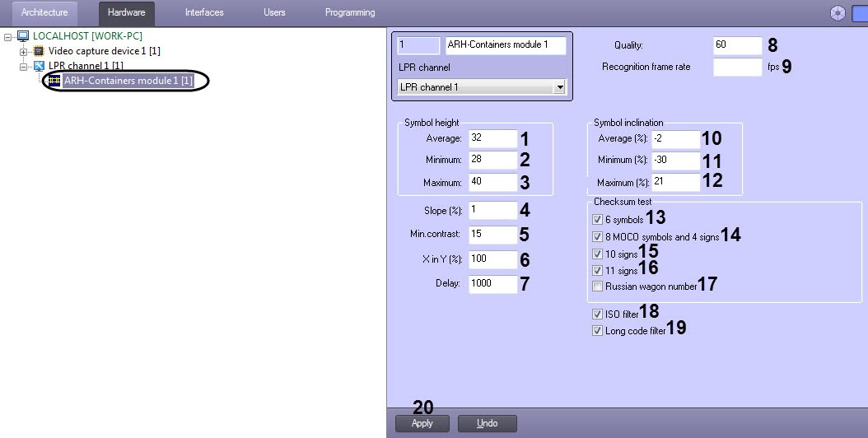The height and width of the screenshot is (438, 868).
Task: Click Symbol height Maximum field
Action: 492,182
